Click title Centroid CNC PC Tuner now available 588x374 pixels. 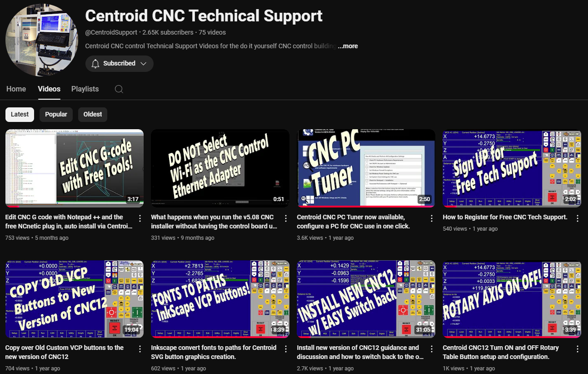tap(354, 222)
